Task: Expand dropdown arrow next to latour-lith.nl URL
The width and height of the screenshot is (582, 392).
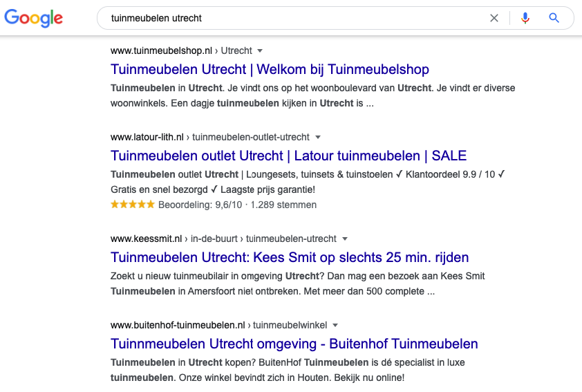Action: pos(318,138)
